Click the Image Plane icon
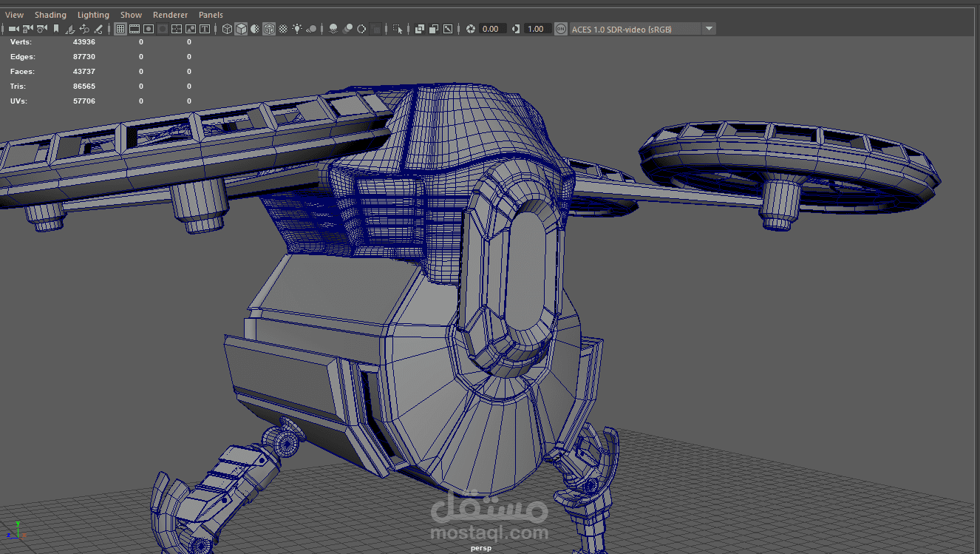The height and width of the screenshot is (554, 980). 70,29
